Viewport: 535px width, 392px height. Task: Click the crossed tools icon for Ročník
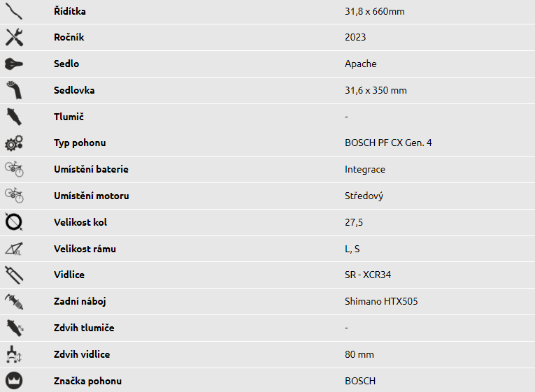[14, 37]
